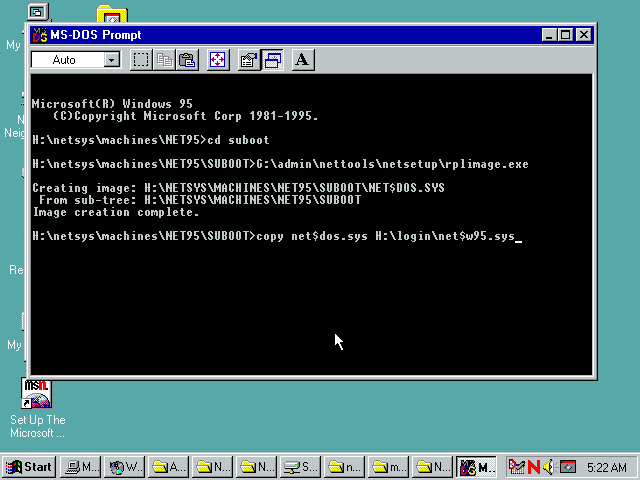Click the display settings tray icon
Image resolution: width=640 pixels, height=480 pixels.
(568, 467)
